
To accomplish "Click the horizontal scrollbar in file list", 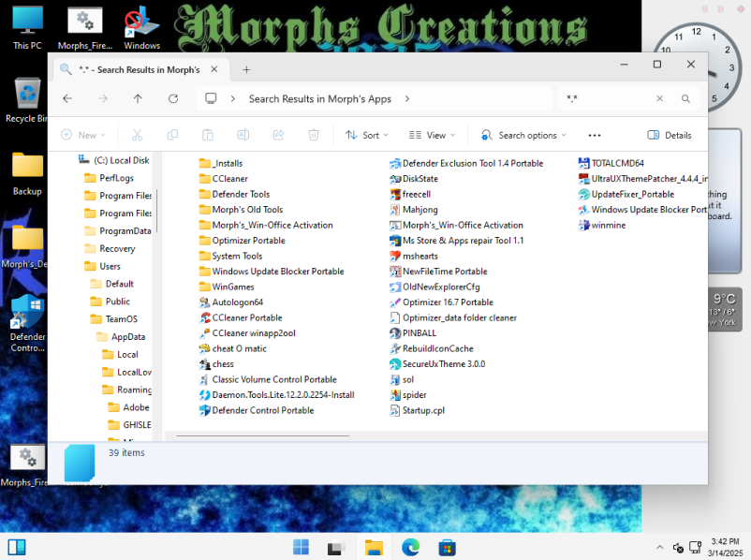I will tap(262, 436).
